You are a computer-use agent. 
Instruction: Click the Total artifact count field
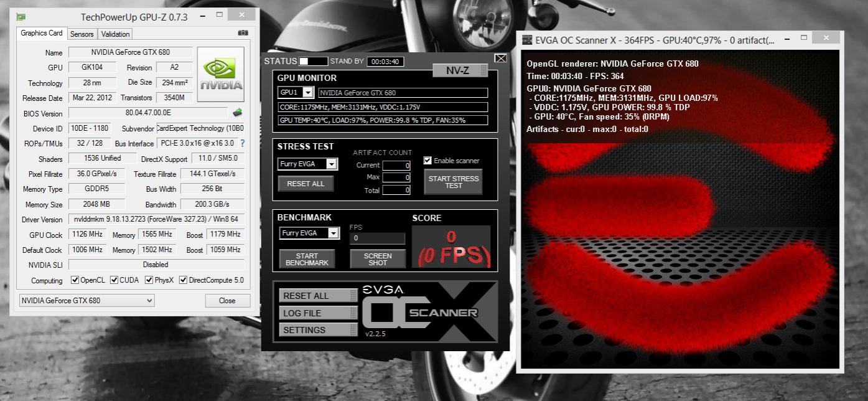tap(396, 190)
